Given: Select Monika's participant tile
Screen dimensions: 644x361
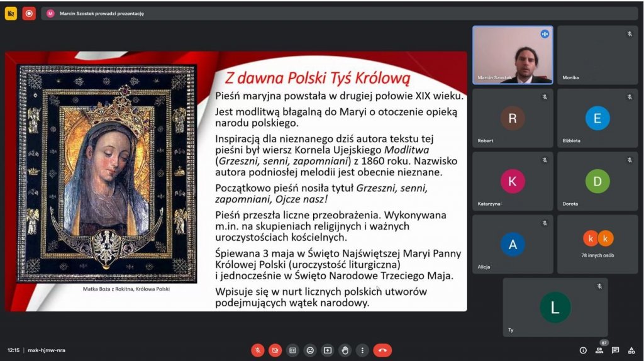Looking at the screenshot, I should coord(597,55).
